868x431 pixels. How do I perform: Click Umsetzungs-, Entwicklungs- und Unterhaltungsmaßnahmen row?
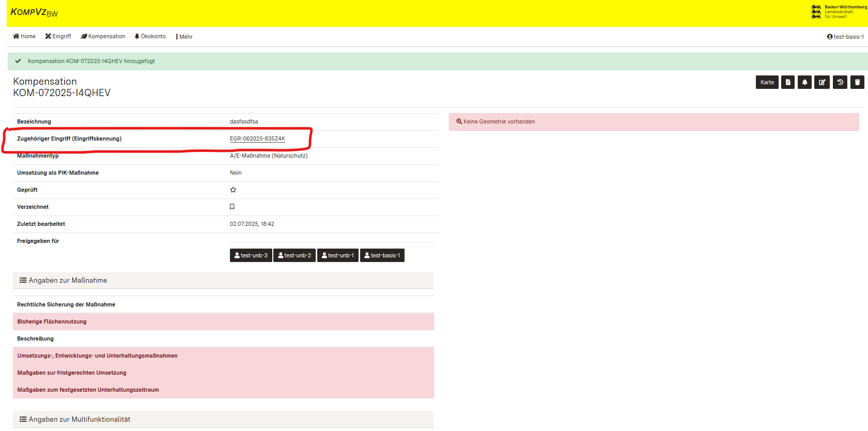[223, 356]
